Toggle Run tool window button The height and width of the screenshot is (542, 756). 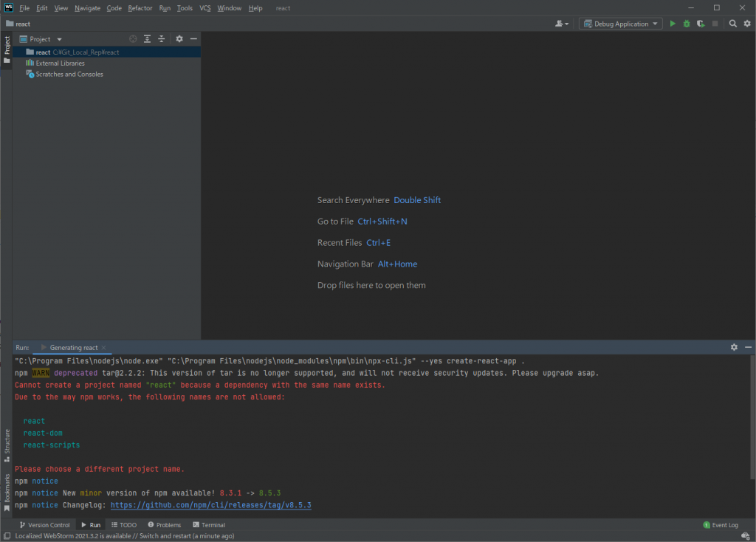click(91, 525)
